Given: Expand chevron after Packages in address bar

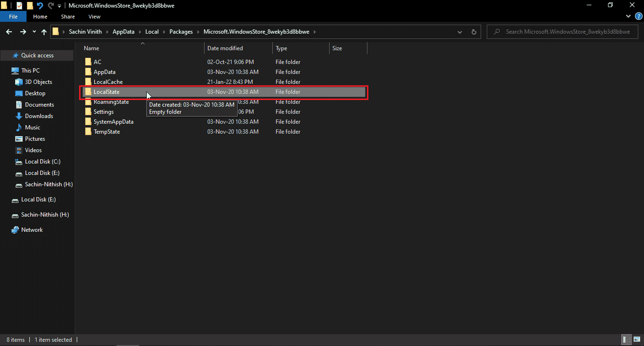Looking at the screenshot, I should [198, 32].
